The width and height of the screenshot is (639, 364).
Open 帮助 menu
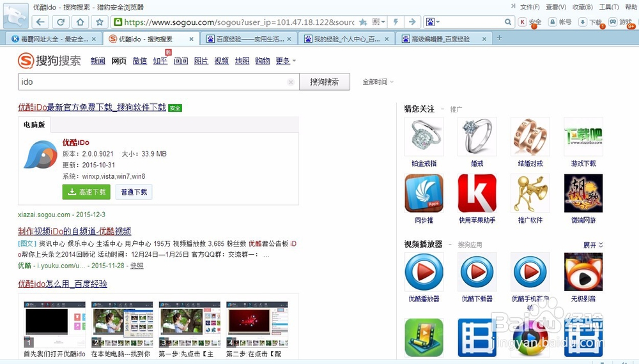pyautogui.click(x=631, y=7)
